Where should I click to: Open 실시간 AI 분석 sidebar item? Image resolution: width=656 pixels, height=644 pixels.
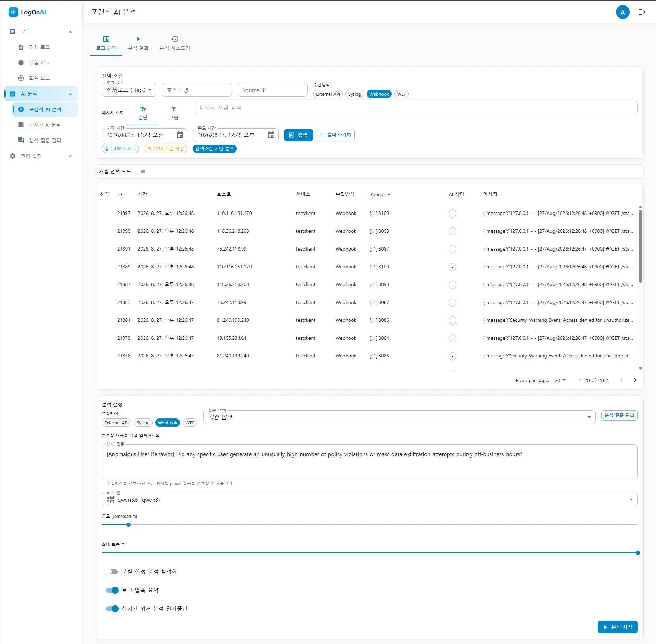point(45,125)
